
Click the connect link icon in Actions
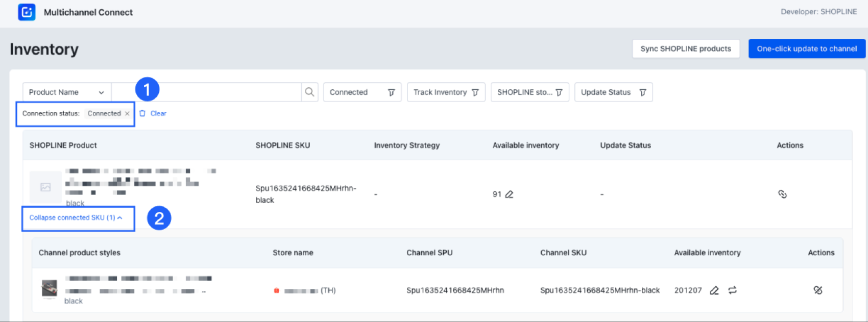782,194
